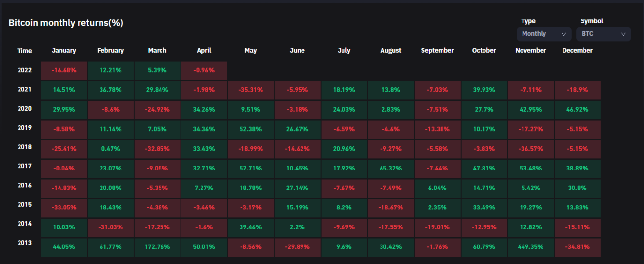Select the 172.76% March 2013 cell
Screen dimensions: 644x264
(x=157, y=247)
